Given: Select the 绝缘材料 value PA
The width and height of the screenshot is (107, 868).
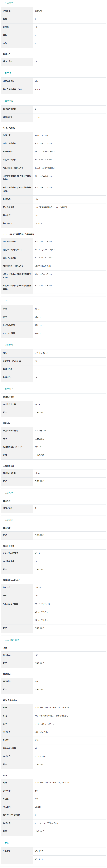Looking at the screenshot, I should 36,377.
